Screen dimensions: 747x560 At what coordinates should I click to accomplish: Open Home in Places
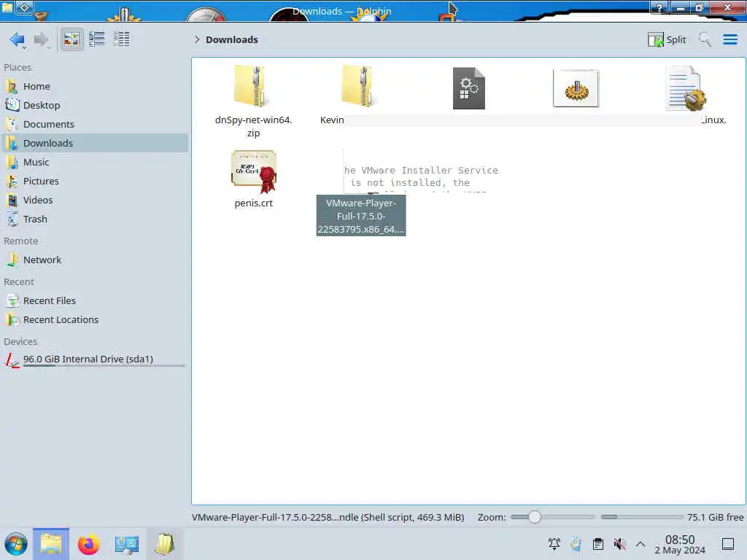(x=95, y=86)
